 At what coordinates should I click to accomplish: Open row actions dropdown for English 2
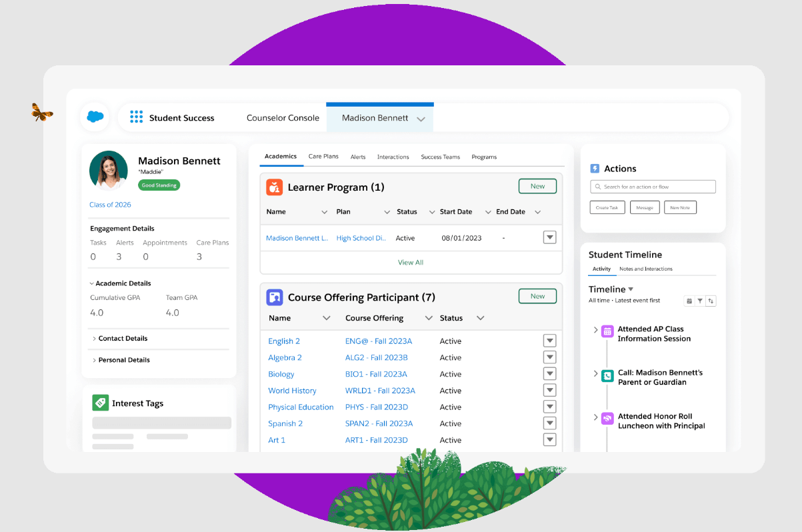point(549,341)
